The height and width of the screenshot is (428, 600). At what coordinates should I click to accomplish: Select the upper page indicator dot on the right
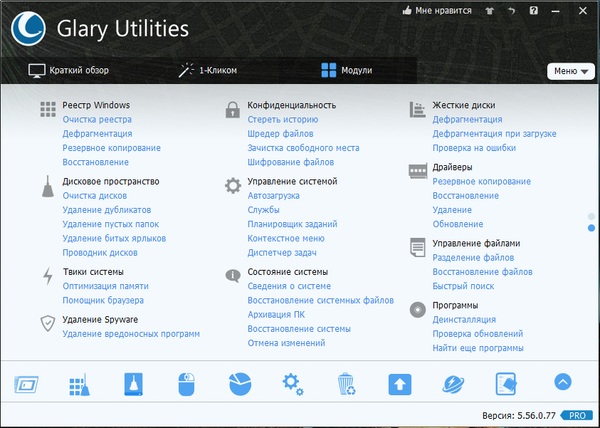[592, 215]
